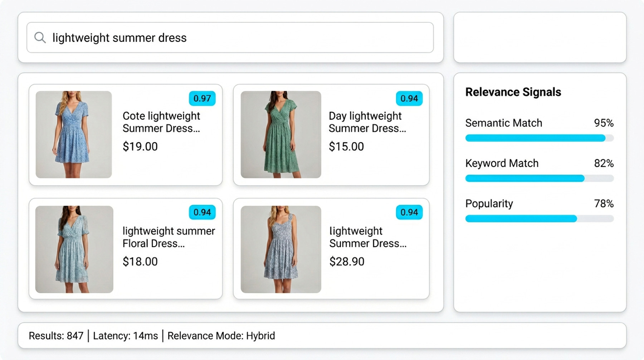Open the lightweight summer Floral Dress title
The image size is (644, 360).
[x=169, y=237]
